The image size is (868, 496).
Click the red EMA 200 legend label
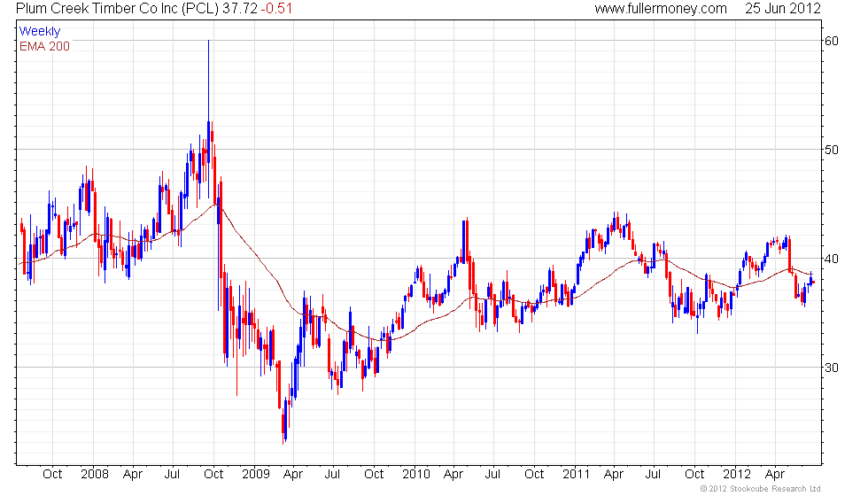click(44, 46)
